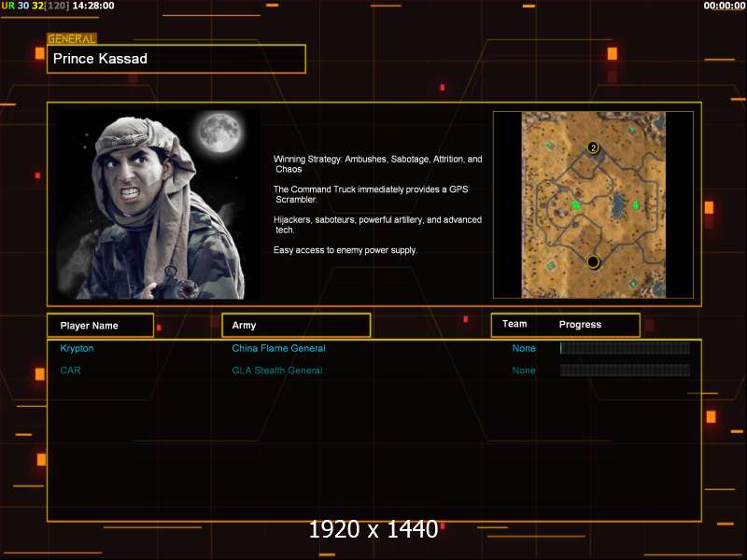Click the green supply marker right of the lake

click(x=636, y=204)
